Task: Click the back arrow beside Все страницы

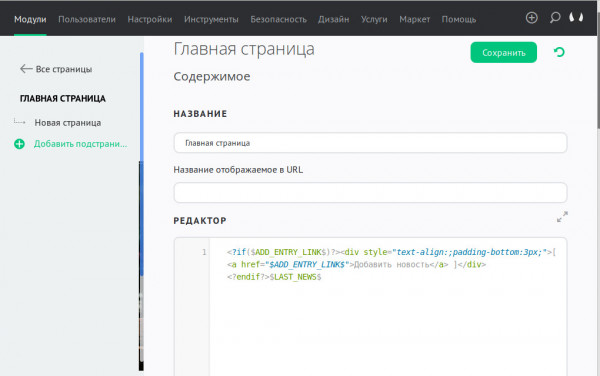Action: (26, 69)
